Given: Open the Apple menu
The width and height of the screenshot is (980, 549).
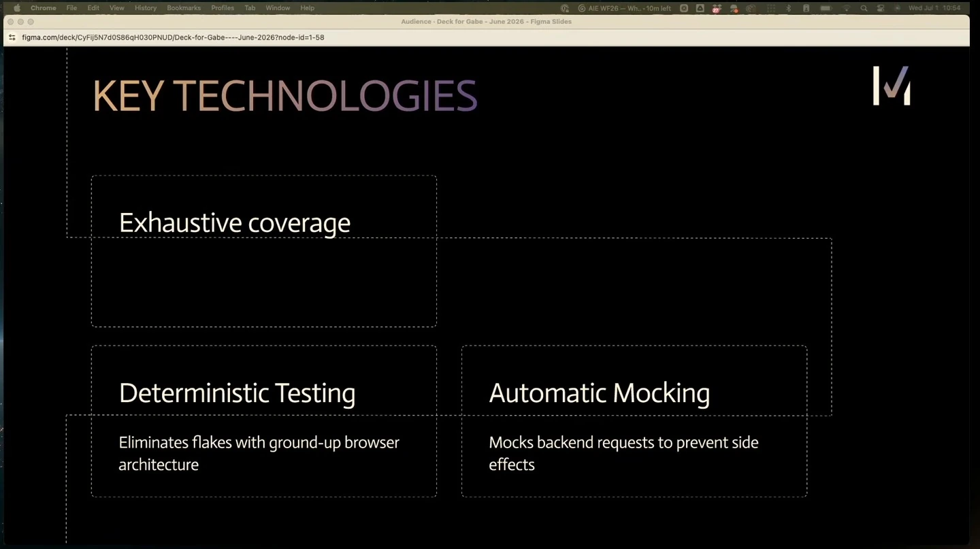Looking at the screenshot, I should (x=17, y=8).
